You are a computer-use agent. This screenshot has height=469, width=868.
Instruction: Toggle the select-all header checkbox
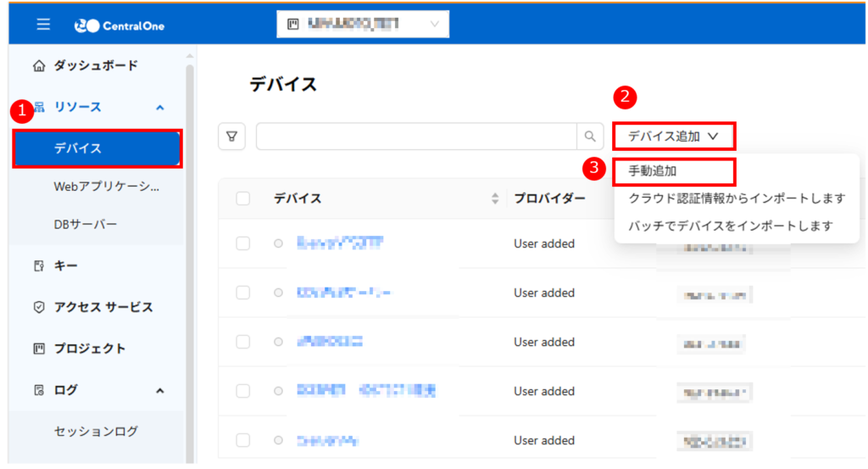pos(243,198)
